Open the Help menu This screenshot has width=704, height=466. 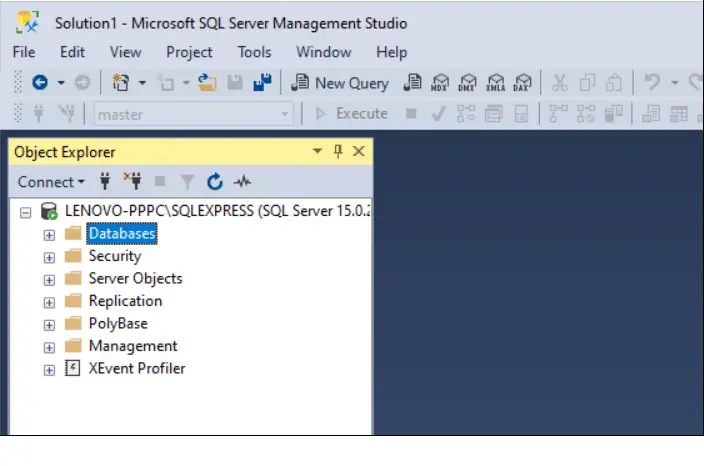[x=392, y=52]
